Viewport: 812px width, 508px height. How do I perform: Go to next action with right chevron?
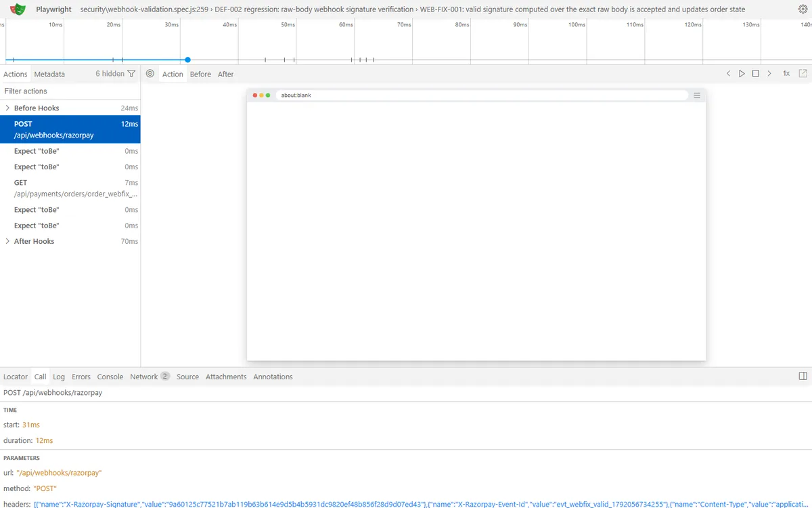tap(769, 73)
